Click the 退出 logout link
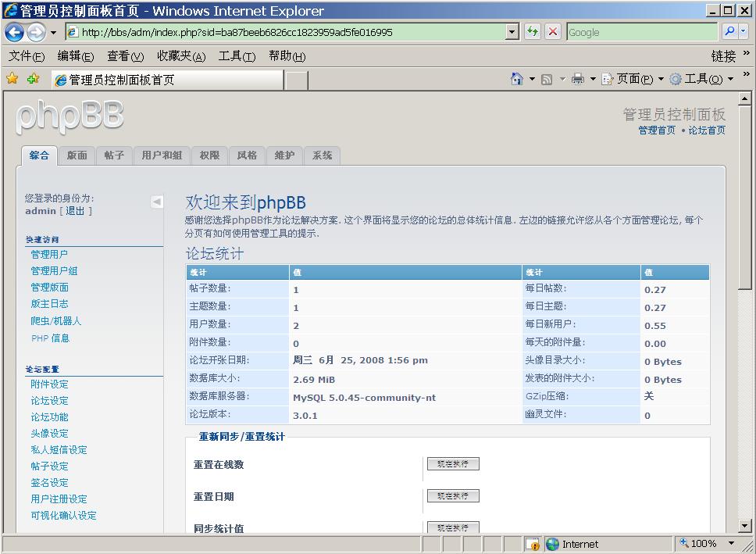 tap(75, 211)
